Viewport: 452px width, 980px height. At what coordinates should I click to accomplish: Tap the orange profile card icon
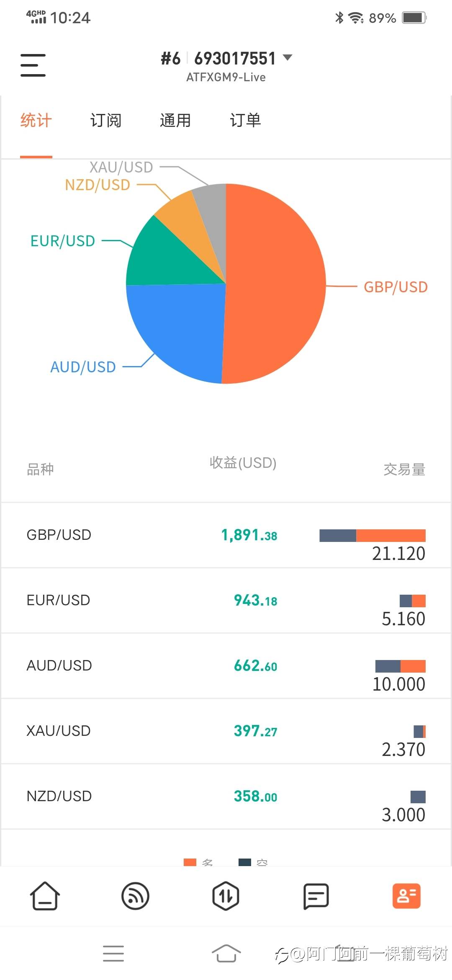click(406, 896)
